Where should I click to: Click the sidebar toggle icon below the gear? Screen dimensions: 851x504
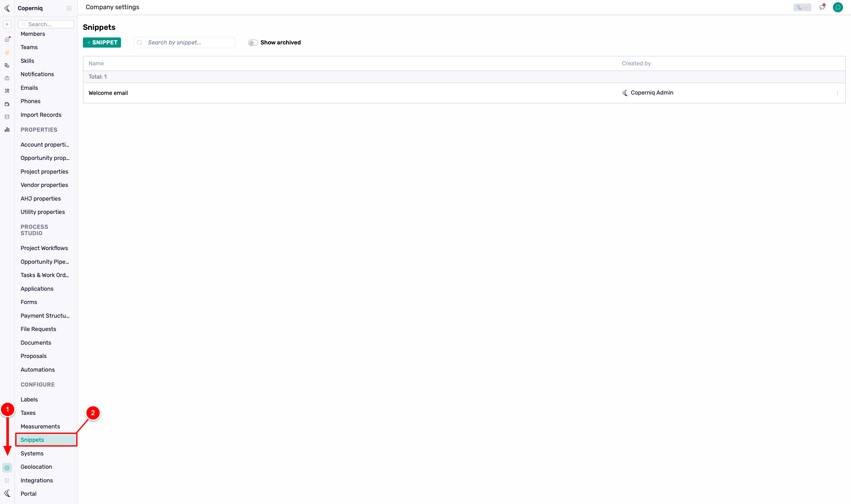click(7, 481)
